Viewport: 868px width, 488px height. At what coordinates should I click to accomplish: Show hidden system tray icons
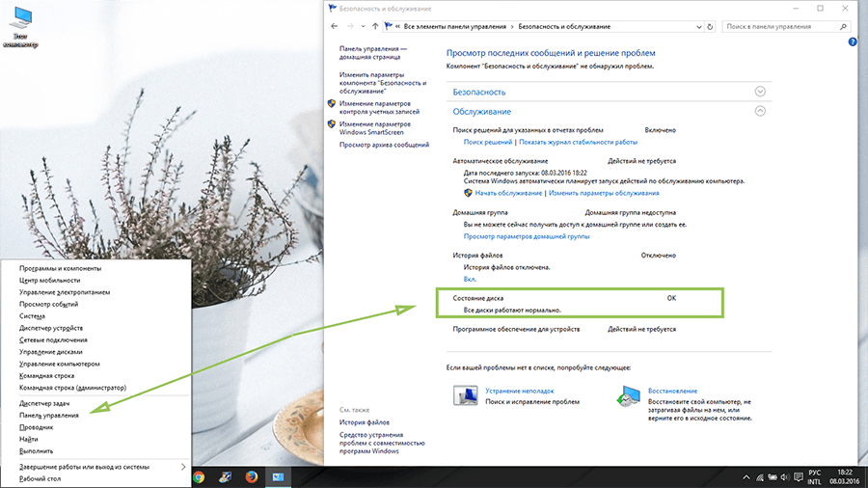[746, 477]
